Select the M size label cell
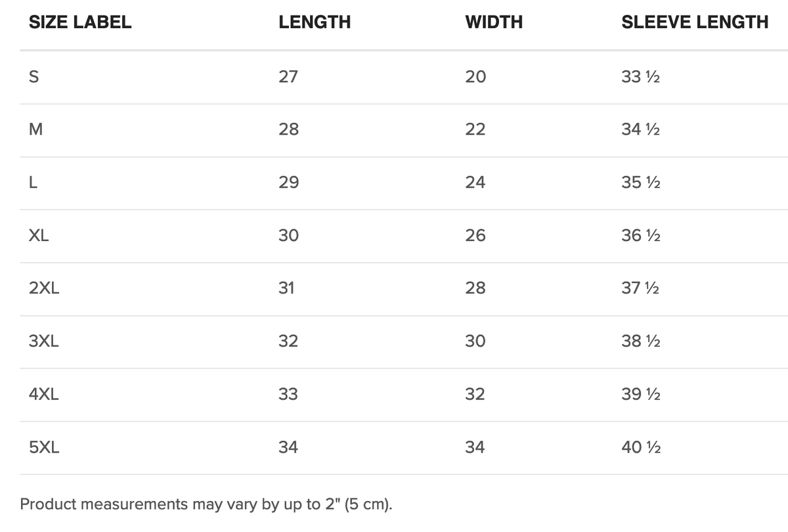 tap(36, 130)
